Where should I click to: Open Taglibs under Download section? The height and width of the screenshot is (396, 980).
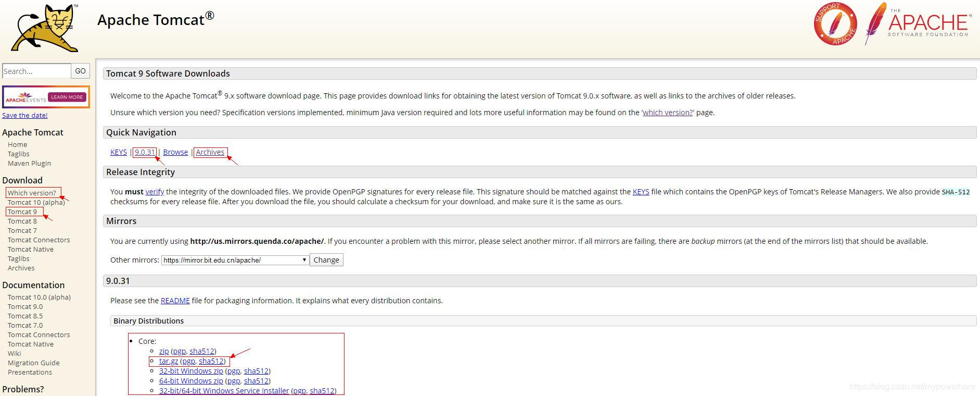tap(19, 258)
